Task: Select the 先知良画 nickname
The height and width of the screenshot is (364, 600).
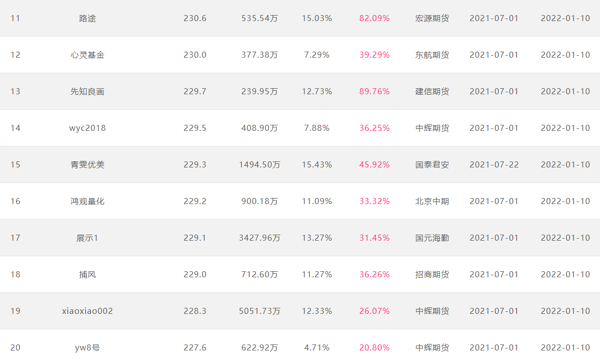Action: pos(87,92)
